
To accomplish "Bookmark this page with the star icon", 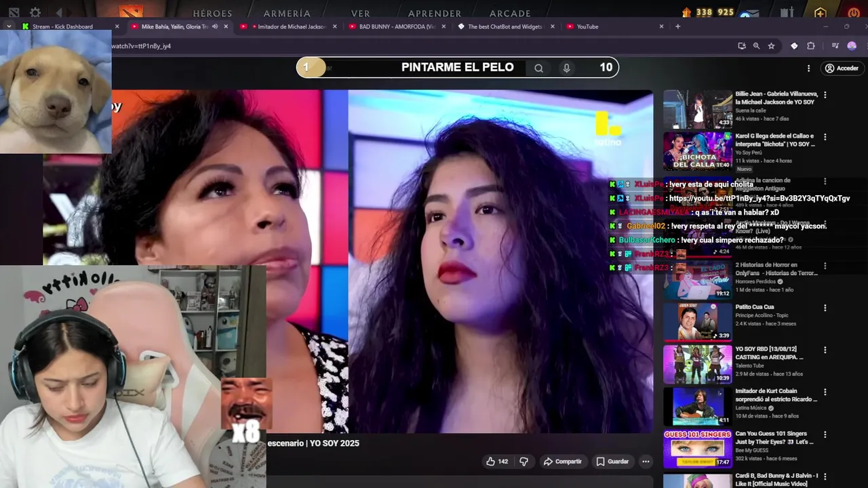I will pos(771,46).
